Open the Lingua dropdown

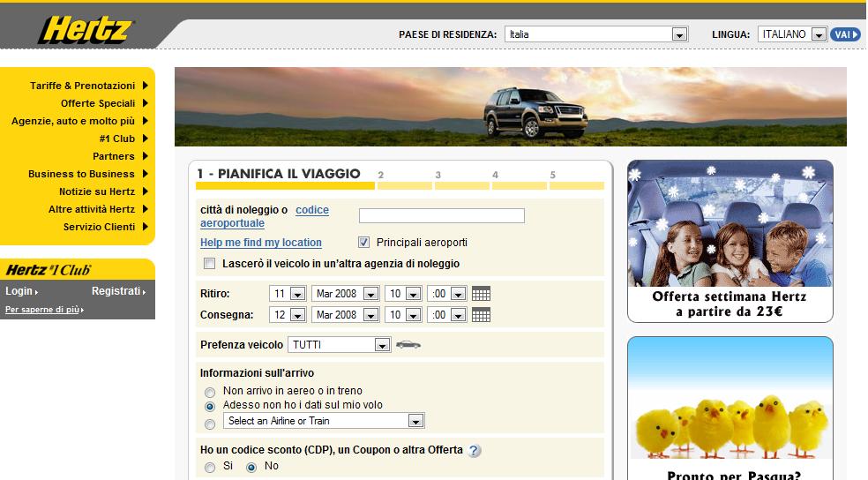point(793,34)
